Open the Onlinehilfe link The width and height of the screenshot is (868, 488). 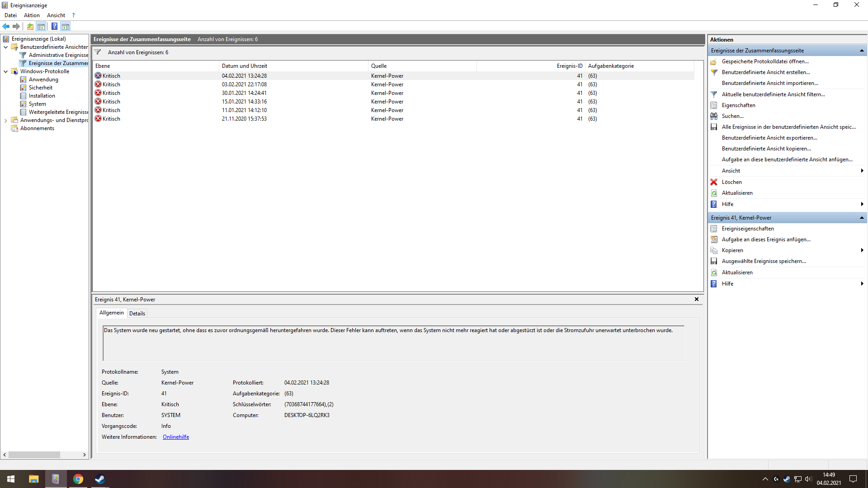point(176,437)
